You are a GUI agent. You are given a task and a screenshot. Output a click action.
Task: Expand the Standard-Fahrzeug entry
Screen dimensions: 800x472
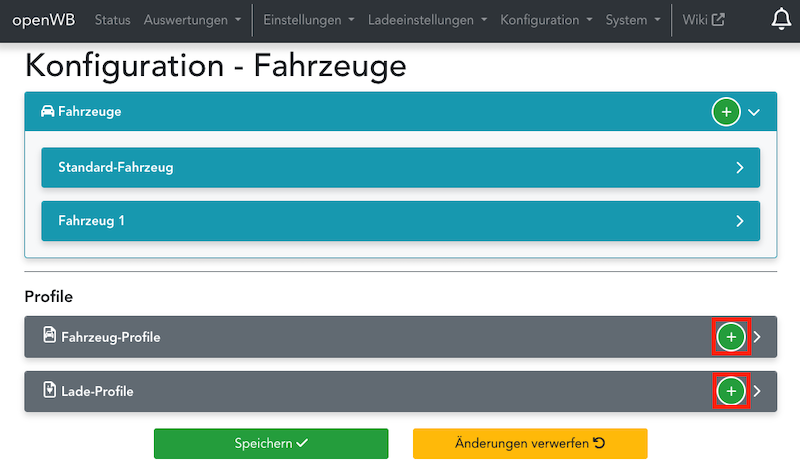(740, 168)
